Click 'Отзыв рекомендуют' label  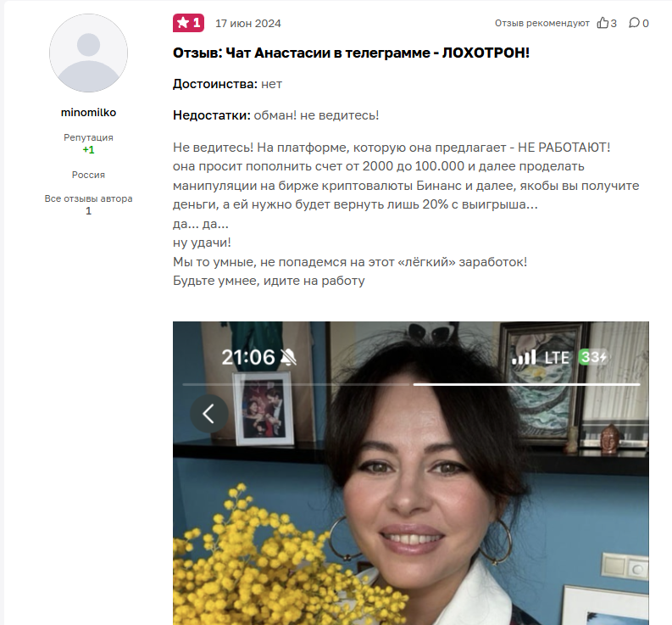(x=542, y=23)
